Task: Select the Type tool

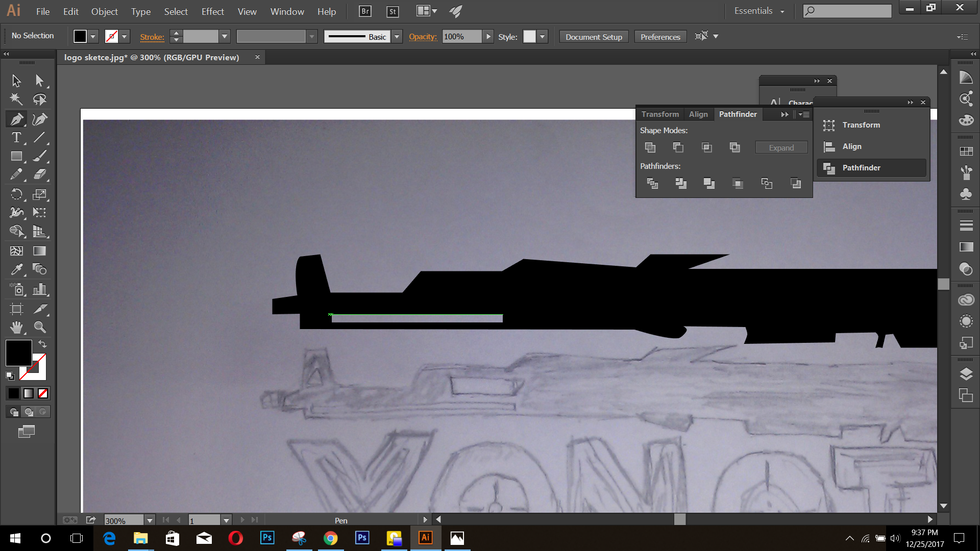Action: (x=16, y=137)
